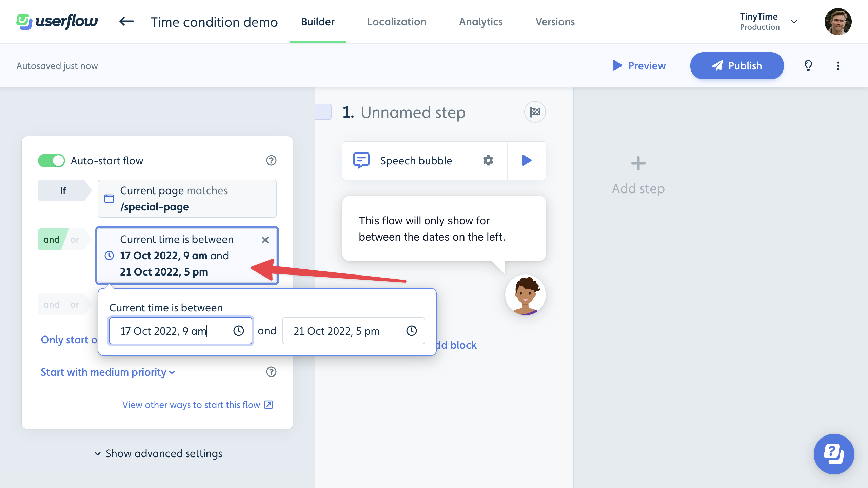Open the Versions tab
This screenshot has height=488, width=868.
(x=555, y=22)
